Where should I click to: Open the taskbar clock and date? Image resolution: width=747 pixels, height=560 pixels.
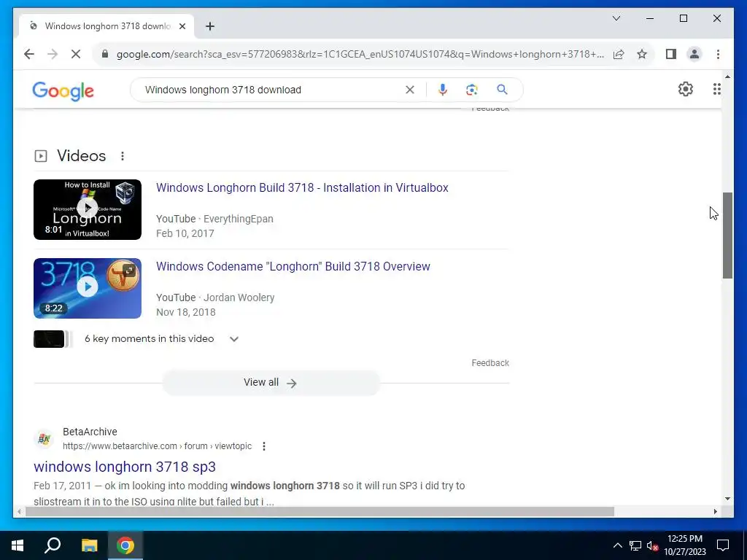(684, 545)
